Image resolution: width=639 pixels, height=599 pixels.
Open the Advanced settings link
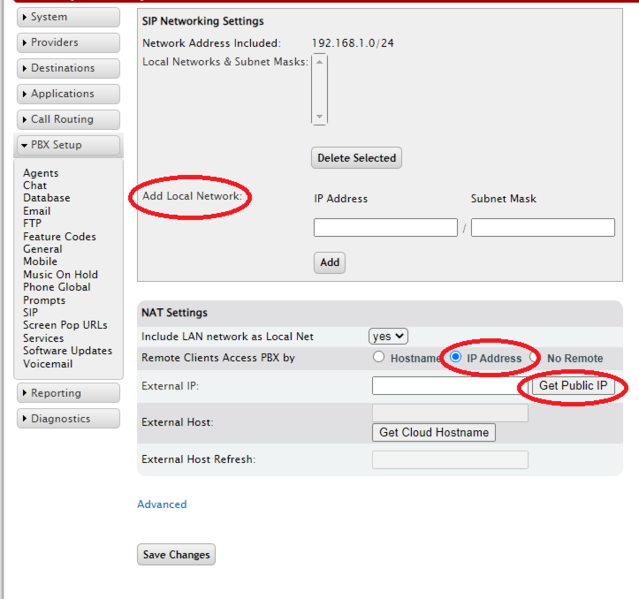[x=162, y=505]
